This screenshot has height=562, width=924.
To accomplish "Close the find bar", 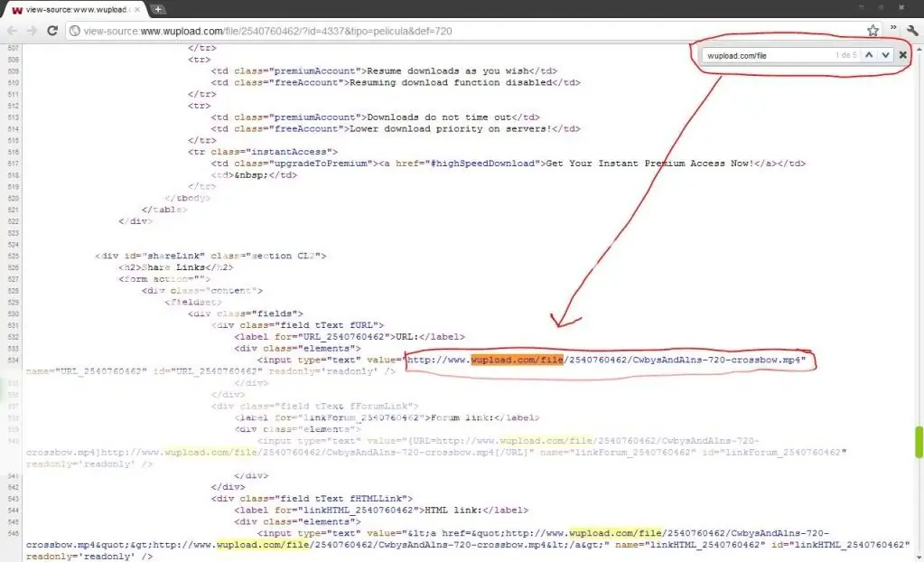I will (902, 55).
